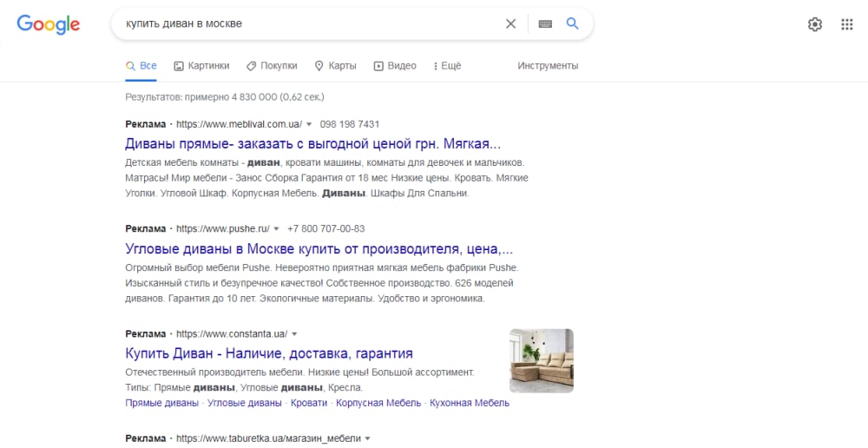Open the on-screen keyboard icon
Viewport: 868px width, 448px height.
(545, 23)
